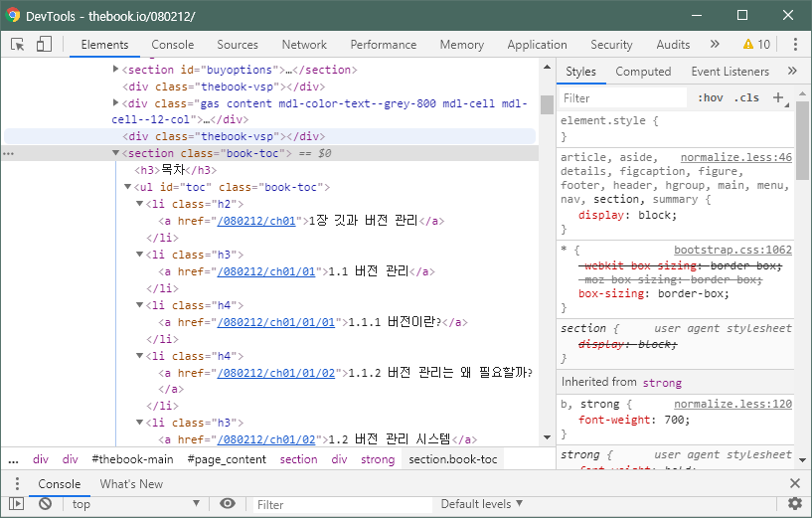Open console settings gear
This screenshot has width=812, height=518.
click(794, 503)
